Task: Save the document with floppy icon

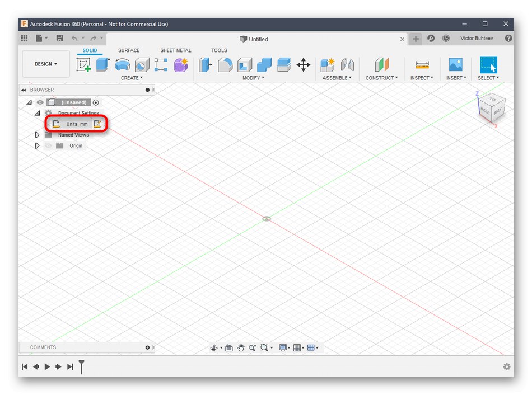Action: (60, 38)
